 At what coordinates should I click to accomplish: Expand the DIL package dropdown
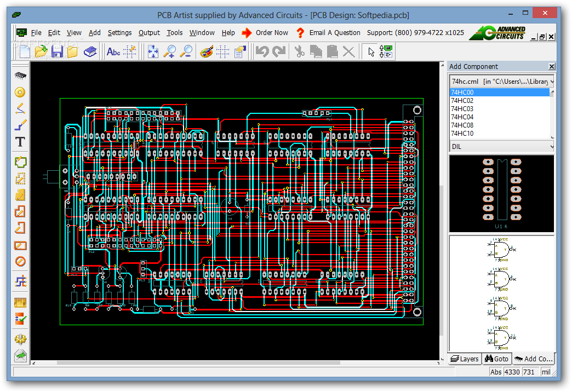(x=552, y=147)
